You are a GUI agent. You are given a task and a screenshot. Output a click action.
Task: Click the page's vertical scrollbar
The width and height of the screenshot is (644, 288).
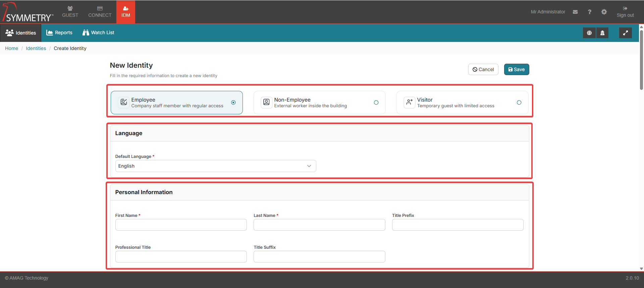tap(641, 60)
